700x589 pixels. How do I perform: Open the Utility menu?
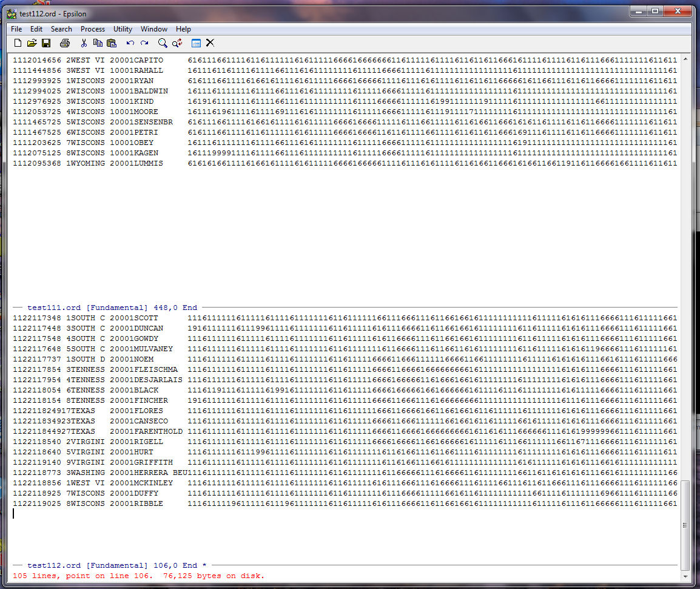click(x=123, y=29)
